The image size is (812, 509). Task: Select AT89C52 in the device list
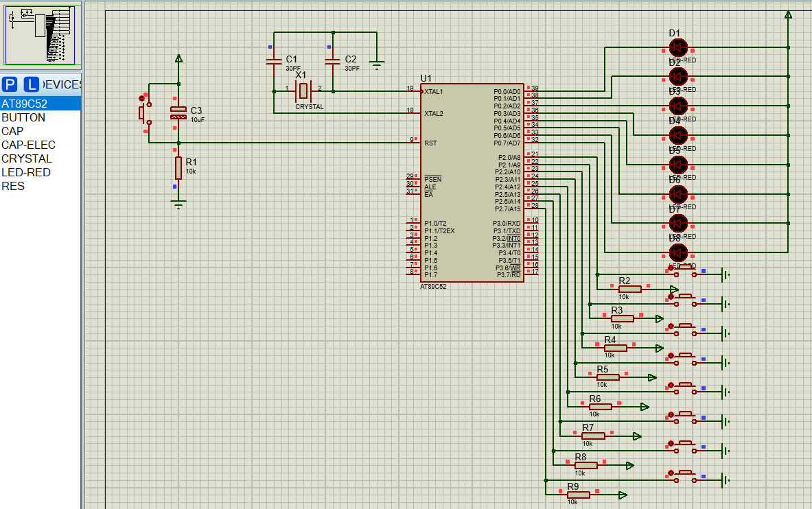click(40, 104)
